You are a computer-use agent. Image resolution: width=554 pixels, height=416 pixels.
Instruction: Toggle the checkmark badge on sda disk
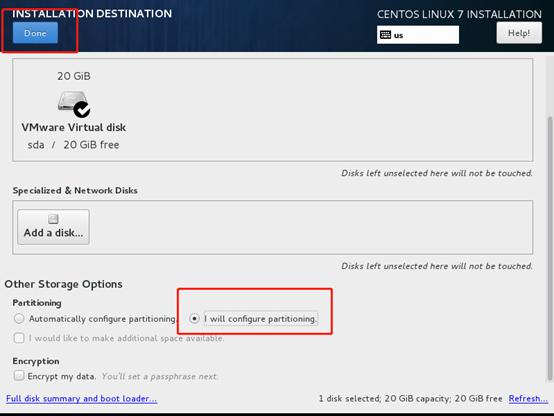[x=82, y=110]
